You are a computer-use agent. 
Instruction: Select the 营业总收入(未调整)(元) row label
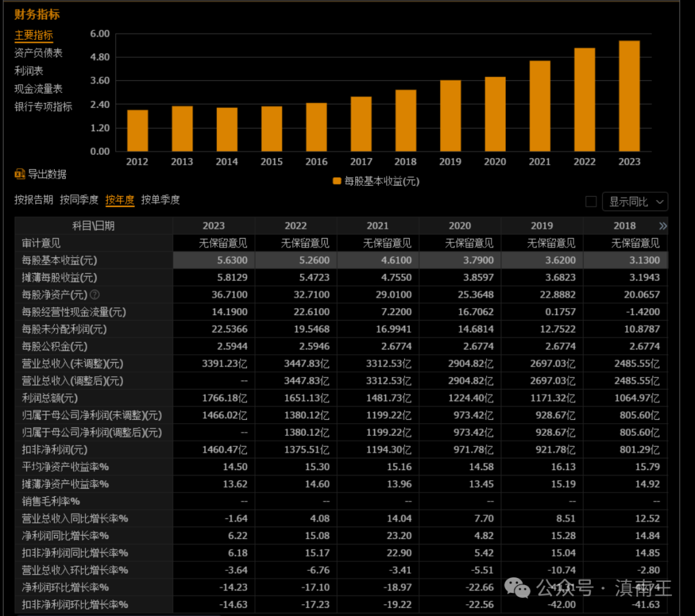pyautogui.click(x=73, y=364)
